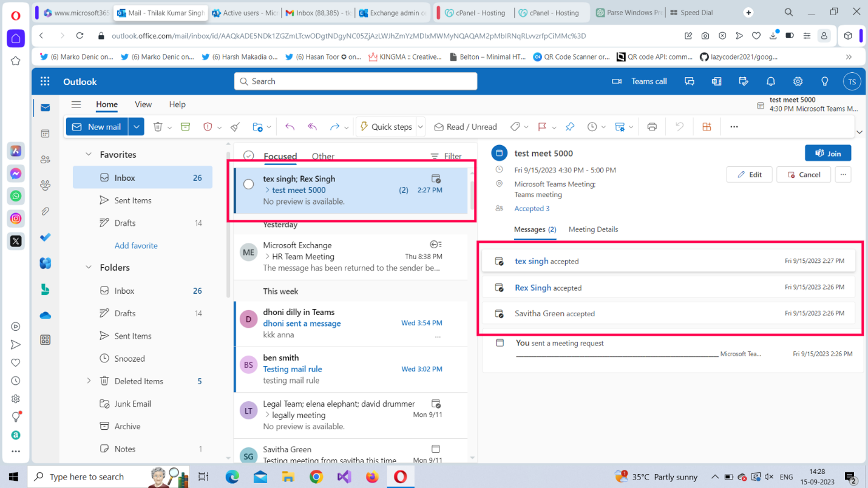
Task: Open the Settings gear in Outlook header
Action: pos(798,81)
